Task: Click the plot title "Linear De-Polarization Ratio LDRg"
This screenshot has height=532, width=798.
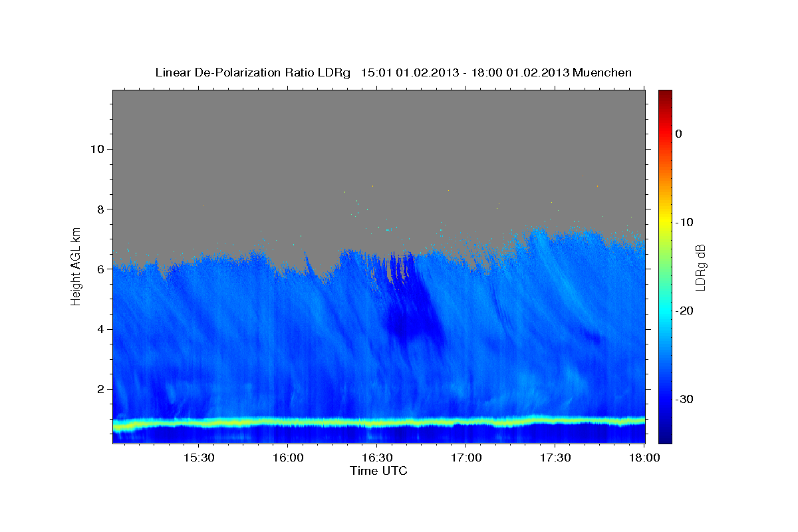Action: click(253, 72)
